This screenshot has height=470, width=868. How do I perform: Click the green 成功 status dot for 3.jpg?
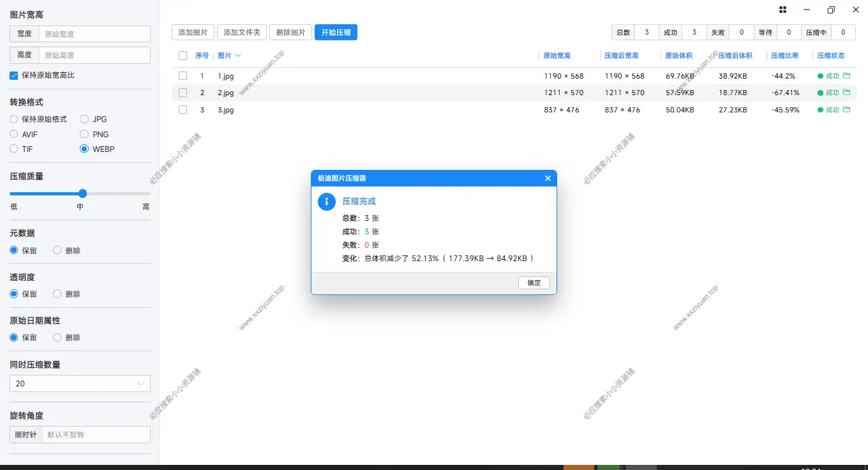820,109
